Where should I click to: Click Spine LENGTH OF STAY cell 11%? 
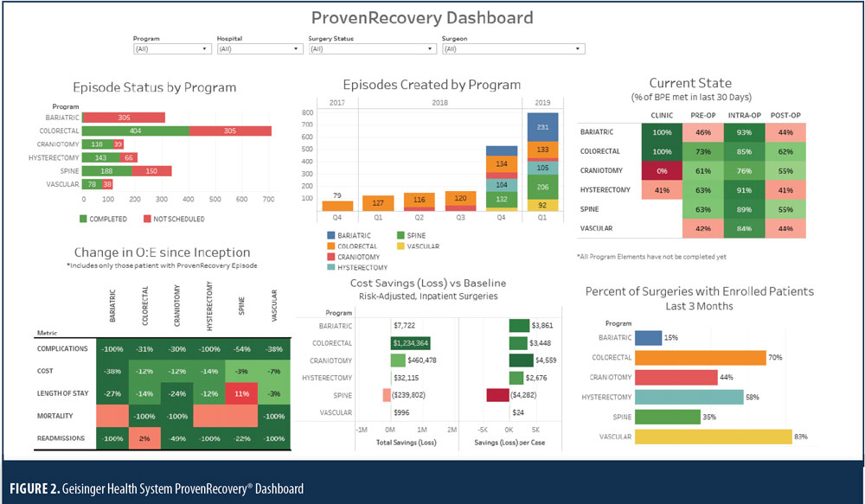pyautogui.click(x=241, y=393)
